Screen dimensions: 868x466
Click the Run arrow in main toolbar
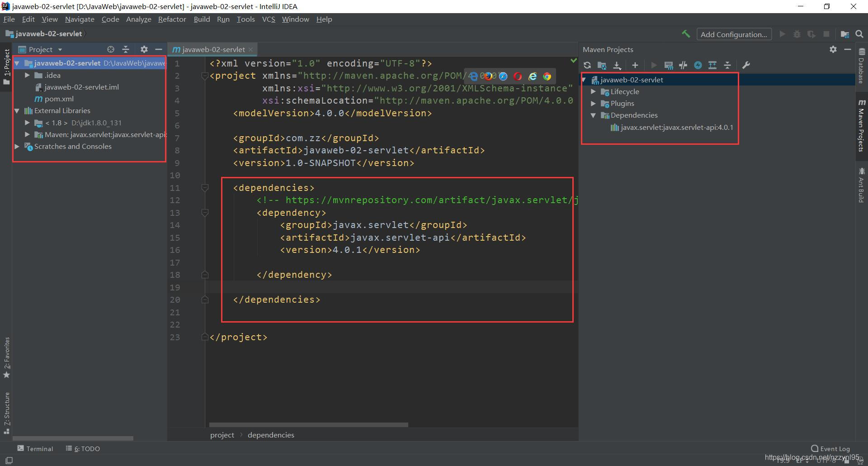[783, 34]
